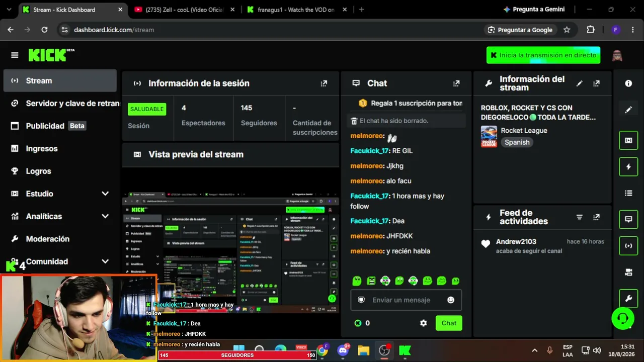Screen dimensions: 644x362
Task: Edit the stream info with the pencil icon
Action: point(580,83)
